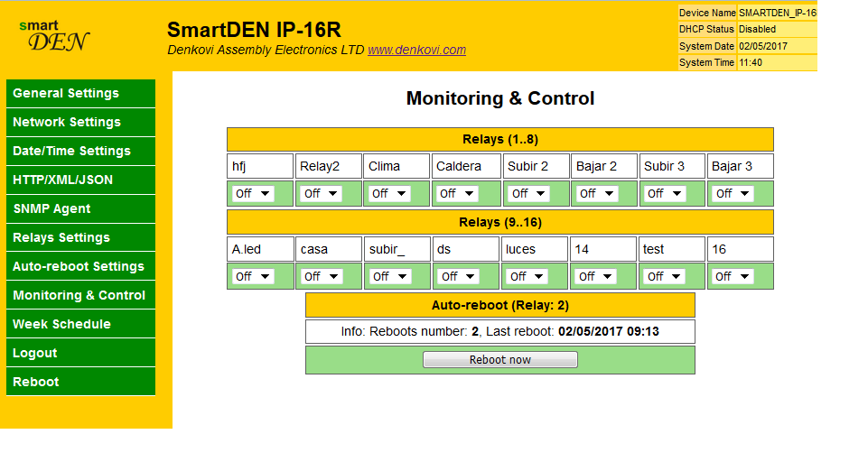
Task: Click System Time value 11:40
Action: [x=777, y=62]
